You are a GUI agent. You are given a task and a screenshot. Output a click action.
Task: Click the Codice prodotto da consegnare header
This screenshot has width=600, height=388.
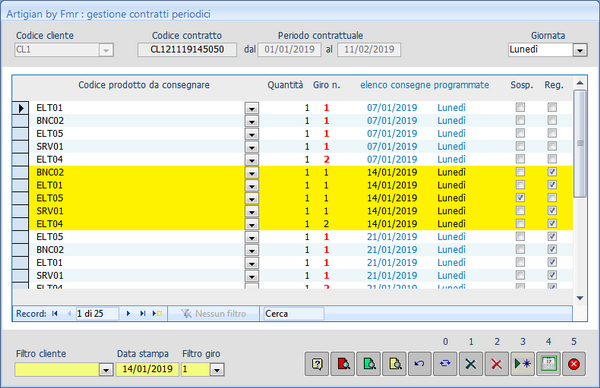click(x=144, y=85)
